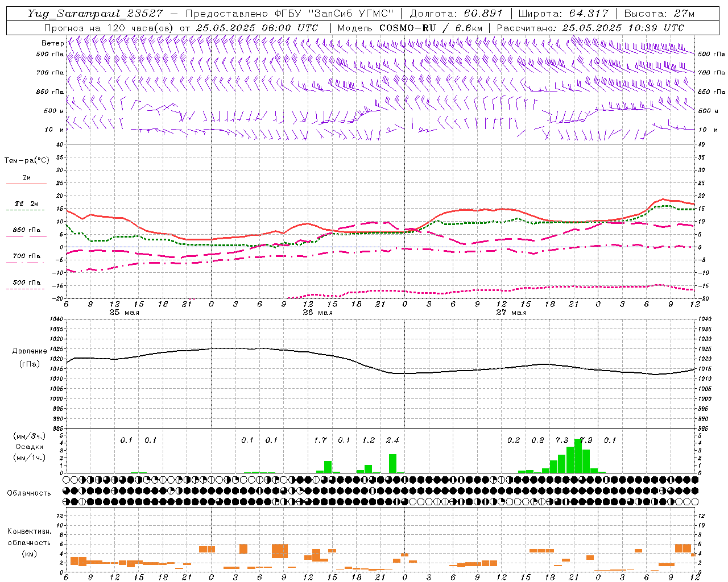728x582 pixels.
Task: Select the elevation text Высота: 27м
Action: click(659, 14)
